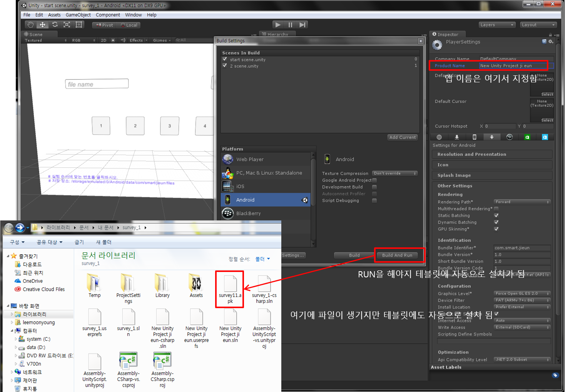Switch to the Inspector tab

pos(448,34)
